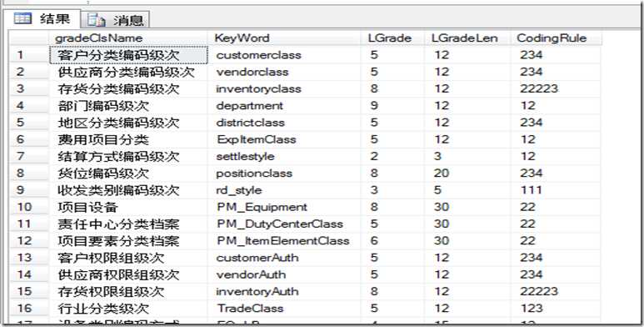
Task: Click the cell 客户分类编码级次
Action: (x=128, y=55)
